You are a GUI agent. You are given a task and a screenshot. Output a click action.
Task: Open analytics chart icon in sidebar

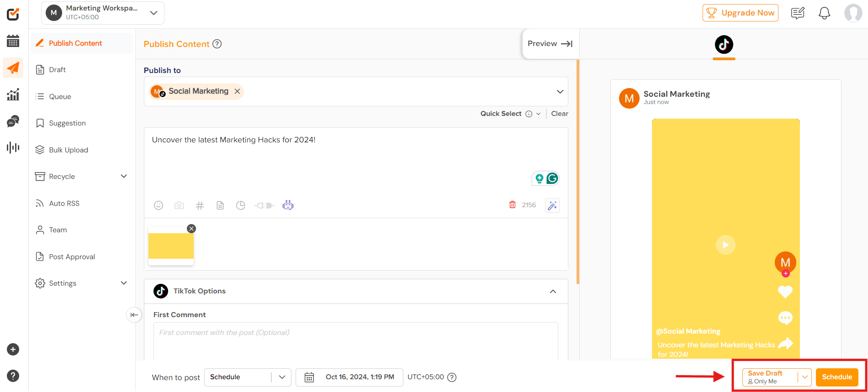coord(13,94)
